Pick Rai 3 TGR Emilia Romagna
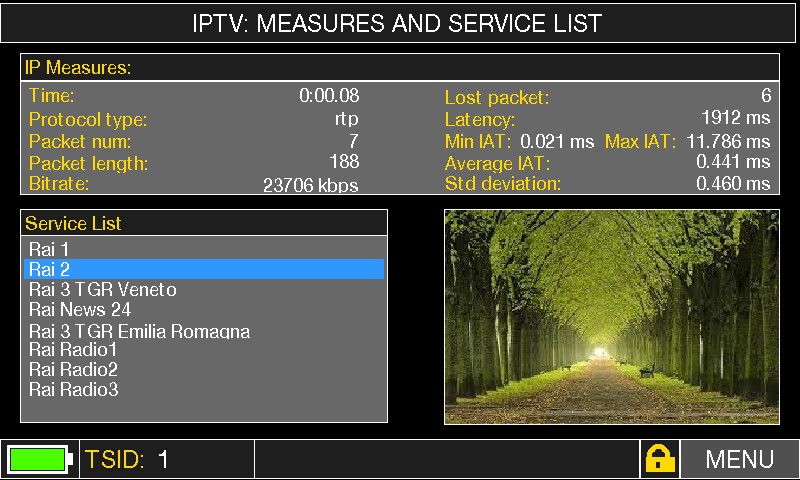This screenshot has width=800, height=480. pos(139,331)
